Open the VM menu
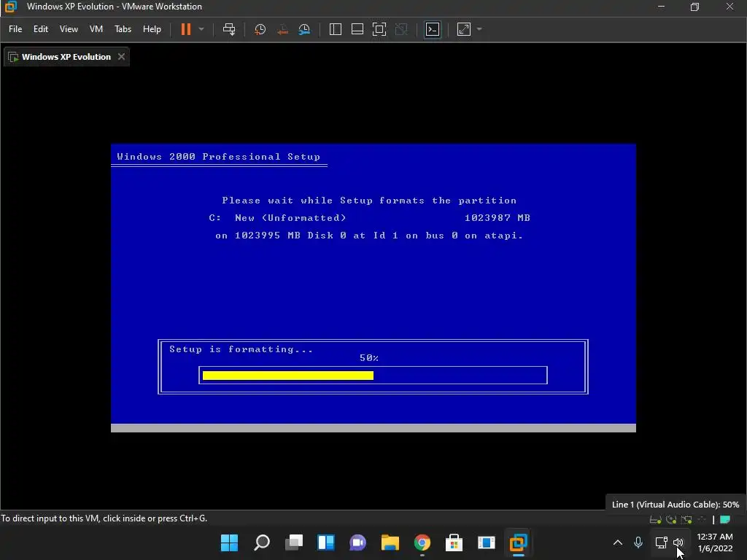This screenshot has width=747, height=560. [96, 29]
